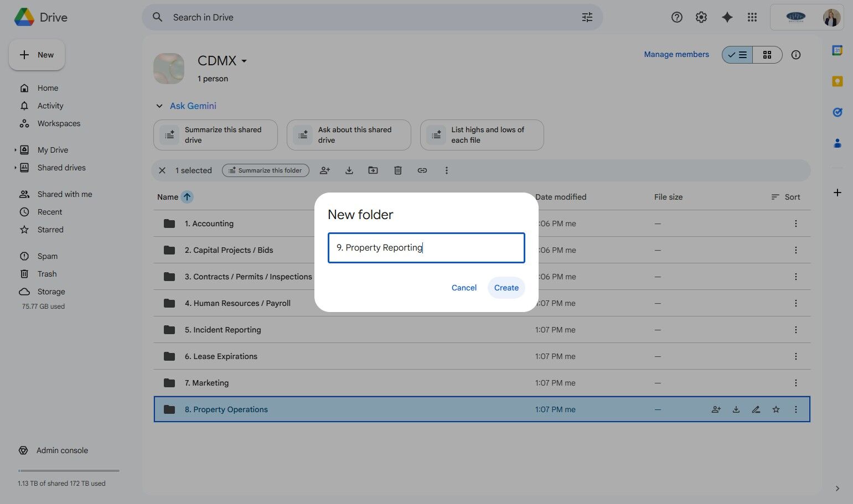This screenshot has width=853, height=504.
Task: Click Create in New folder dialog
Action: pyautogui.click(x=506, y=288)
